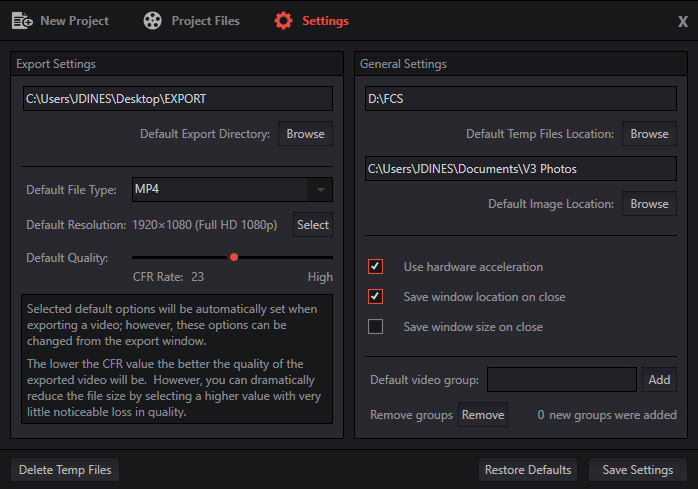Select the Settings tab label
Image resolution: width=698 pixels, height=489 pixels.
coord(325,21)
